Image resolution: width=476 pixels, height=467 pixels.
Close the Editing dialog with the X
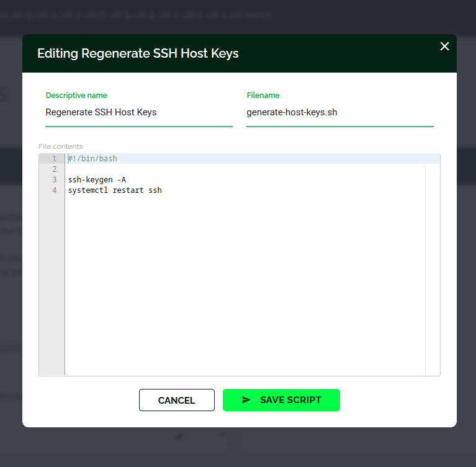pos(444,47)
